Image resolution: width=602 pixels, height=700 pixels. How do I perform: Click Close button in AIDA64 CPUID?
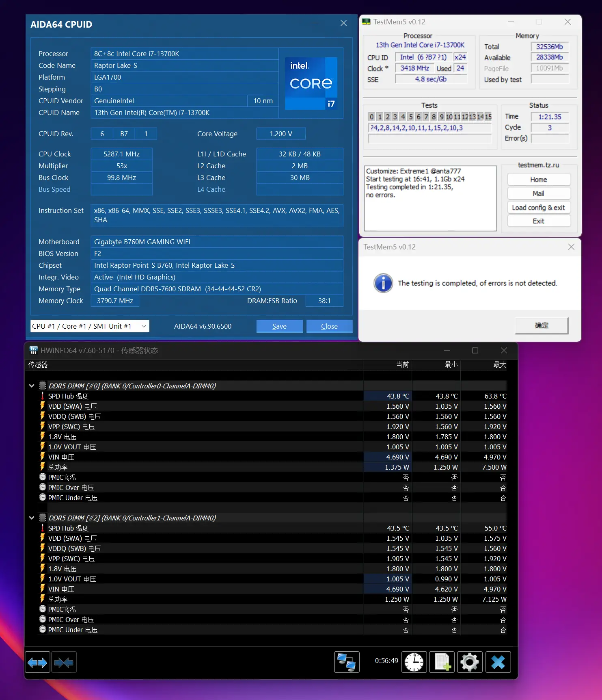(x=329, y=326)
